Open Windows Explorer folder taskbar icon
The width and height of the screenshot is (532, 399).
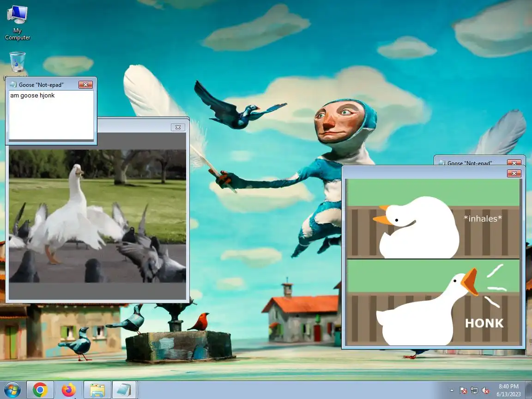coord(97,390)
